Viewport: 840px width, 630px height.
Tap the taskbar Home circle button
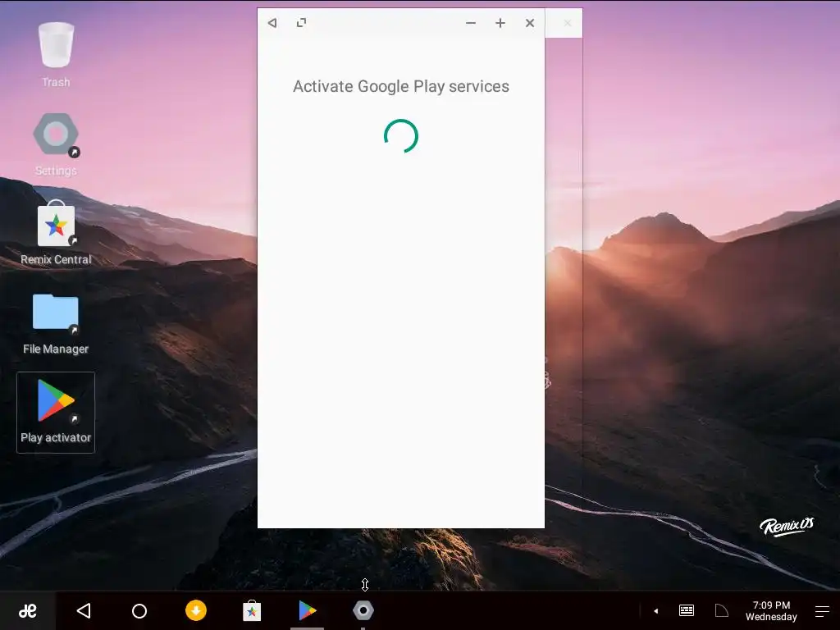139,610
